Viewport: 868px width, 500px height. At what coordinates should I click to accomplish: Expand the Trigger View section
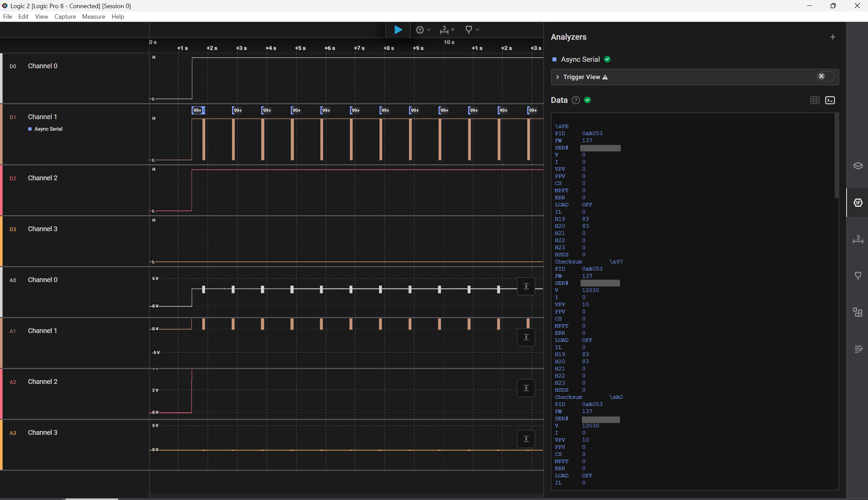[557, 77]
